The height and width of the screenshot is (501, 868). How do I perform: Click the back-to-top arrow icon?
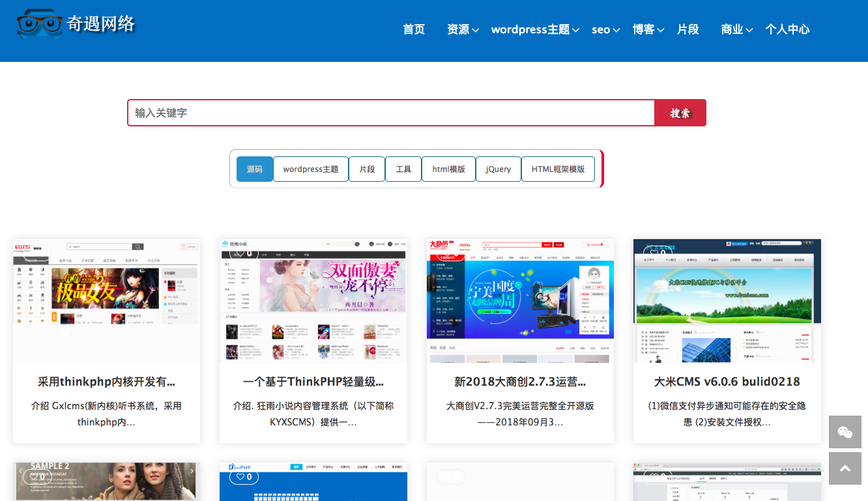point(845,468)
